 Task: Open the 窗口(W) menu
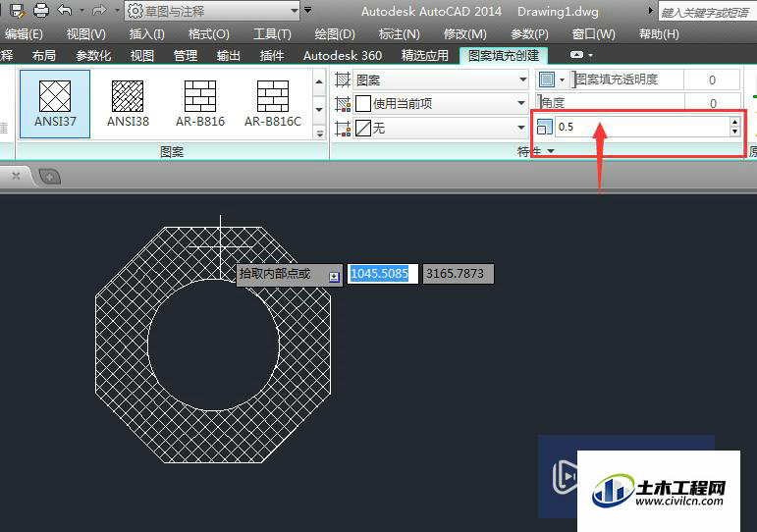[593, 34]
